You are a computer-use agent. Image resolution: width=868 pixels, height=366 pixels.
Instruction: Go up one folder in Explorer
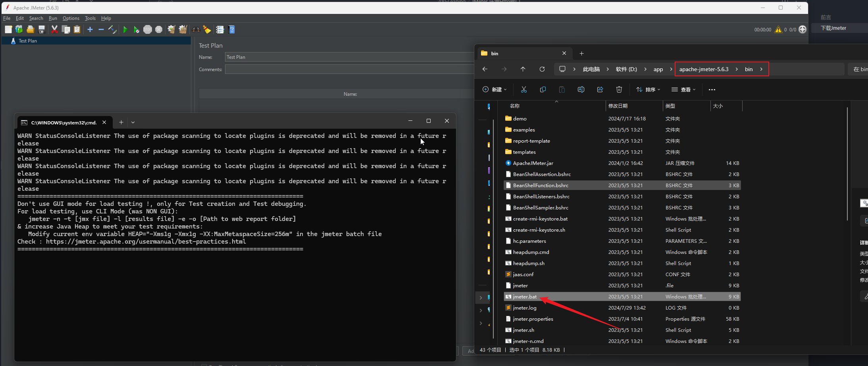523,69
